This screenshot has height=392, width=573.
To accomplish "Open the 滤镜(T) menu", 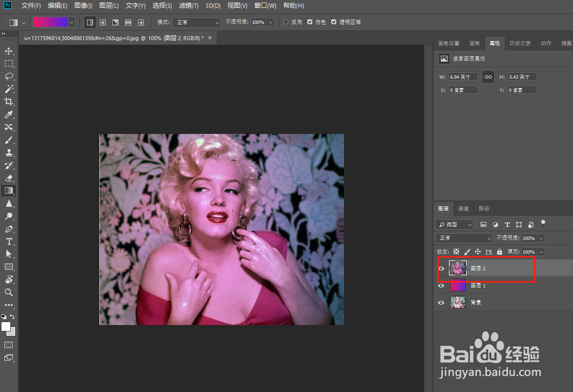I will [x=188, y=5].
